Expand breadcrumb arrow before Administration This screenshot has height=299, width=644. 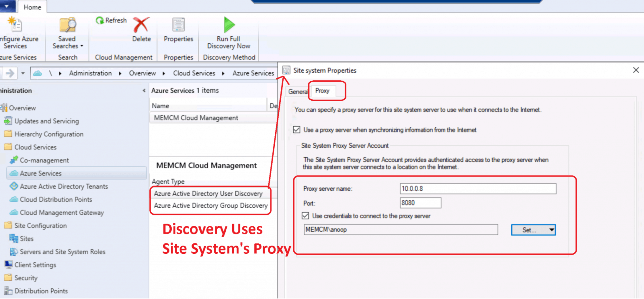(60, 74)
